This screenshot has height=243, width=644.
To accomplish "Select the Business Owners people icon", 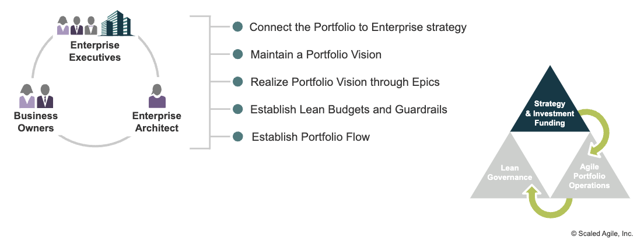I will (x=36, y=96).
